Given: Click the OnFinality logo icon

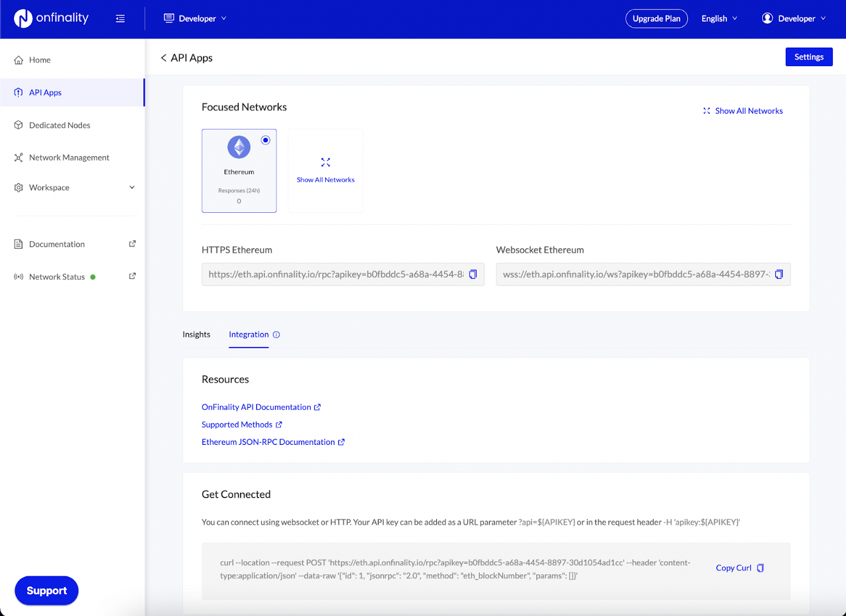Looking at the screenshot, I should 23,19.
